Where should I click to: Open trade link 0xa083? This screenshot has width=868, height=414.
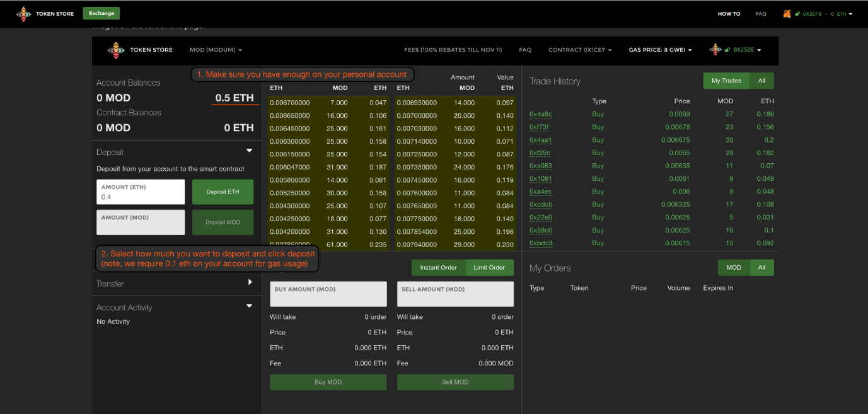click(541, 166)
